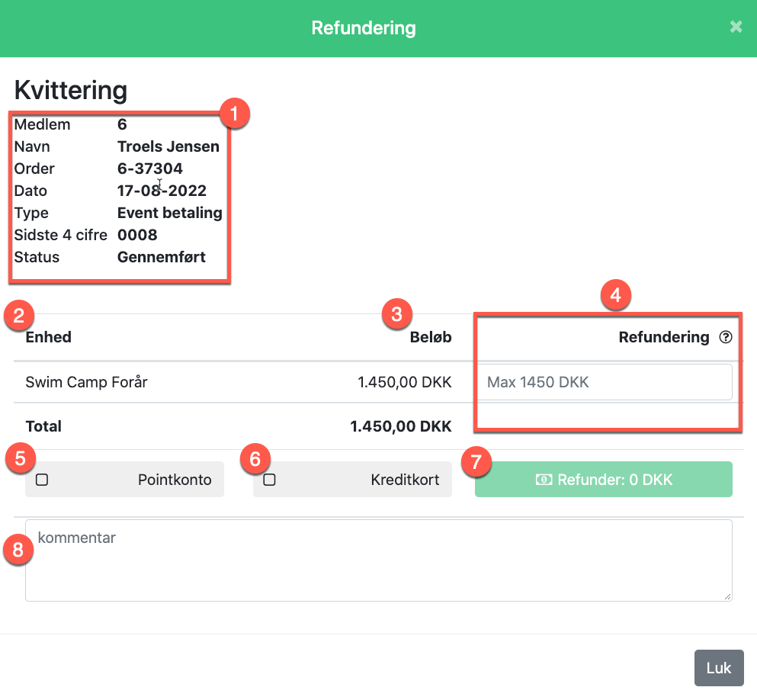Tick the Pointkonto checkbox

pos(42,480)
